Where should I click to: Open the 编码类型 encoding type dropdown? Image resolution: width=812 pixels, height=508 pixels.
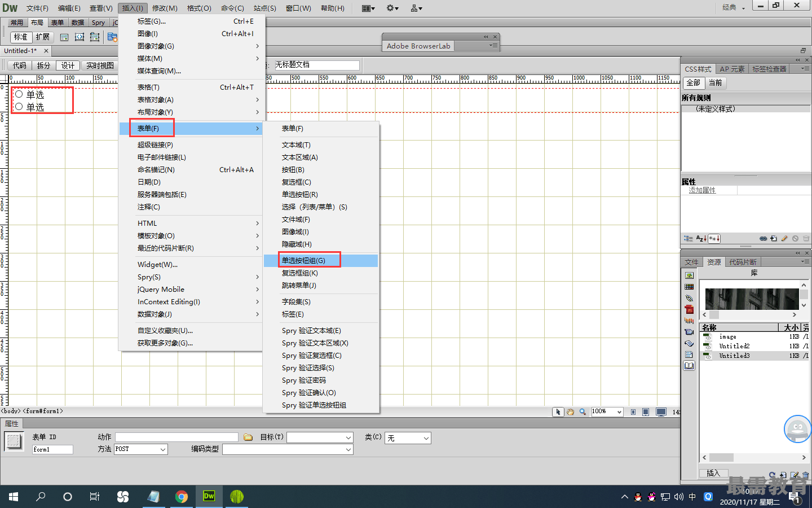pyautogui.click(x=288, y=449)
